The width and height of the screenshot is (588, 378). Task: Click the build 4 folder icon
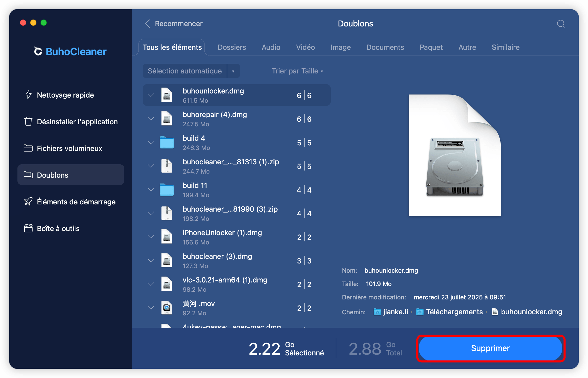(x=167, y=142)
